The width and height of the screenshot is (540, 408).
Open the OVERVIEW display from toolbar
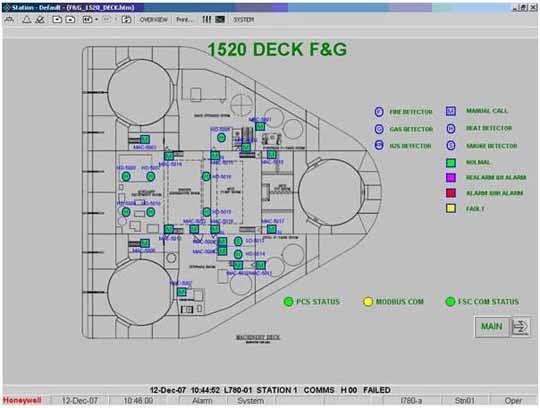[x=154, y=20]
